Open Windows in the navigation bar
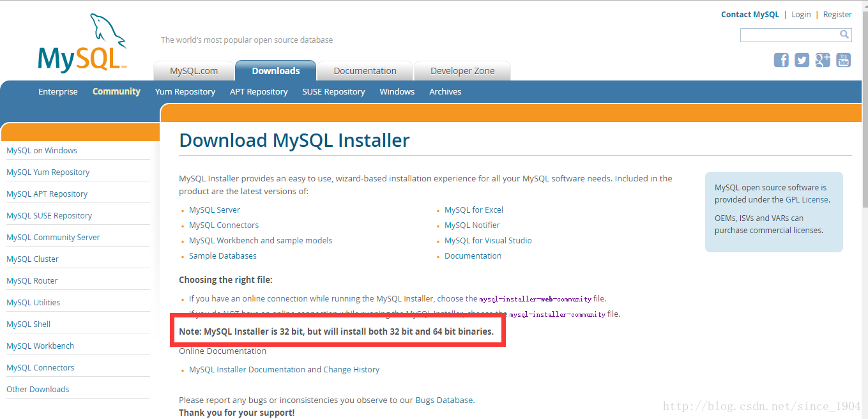The height and width of the screenshot is (419, 868). point(397,92)
